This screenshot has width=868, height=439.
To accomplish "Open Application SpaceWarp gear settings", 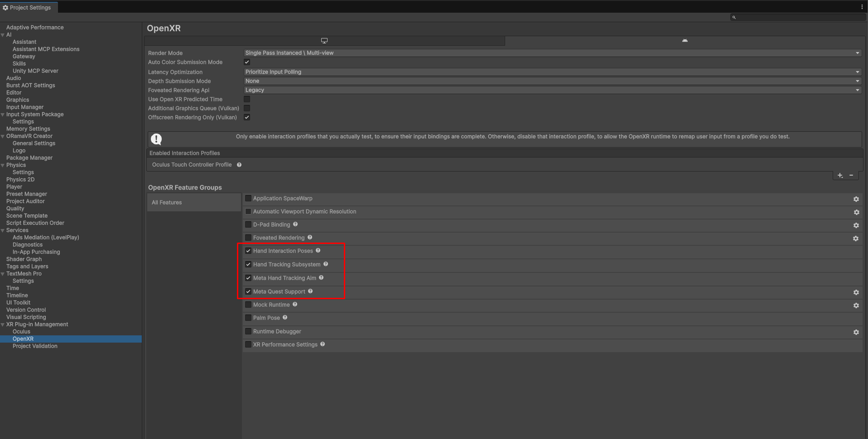I will coord(856,199).
